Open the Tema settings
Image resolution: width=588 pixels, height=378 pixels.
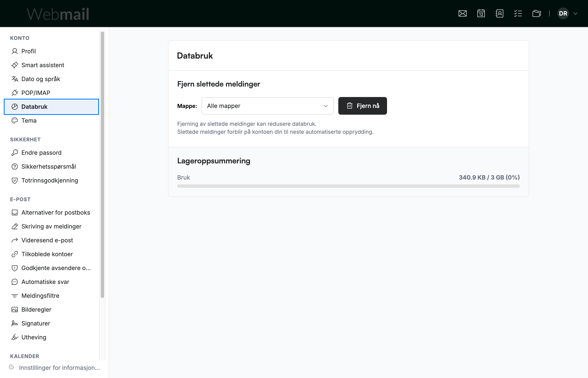tap(51, 121)
